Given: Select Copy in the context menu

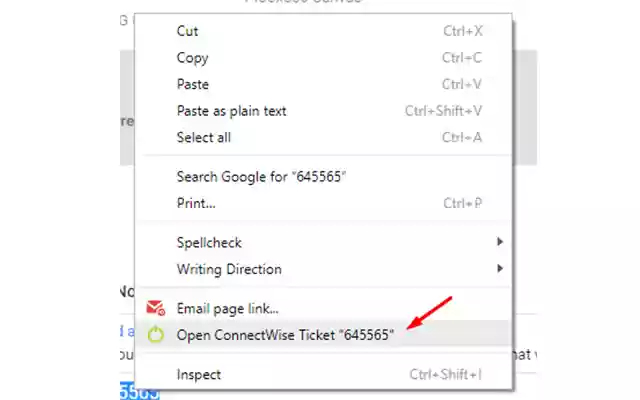Looking at the screenshot, I should (x=192, y=58).
